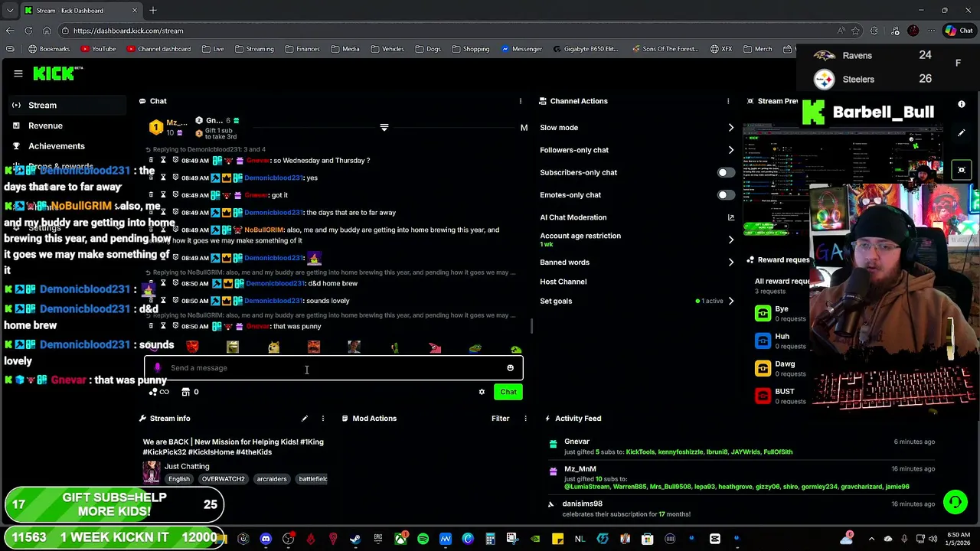Open Demonicblood231 username in "sounds lovely" message
Viewport: 980px width, 551px height.
[x=274, y=301]
